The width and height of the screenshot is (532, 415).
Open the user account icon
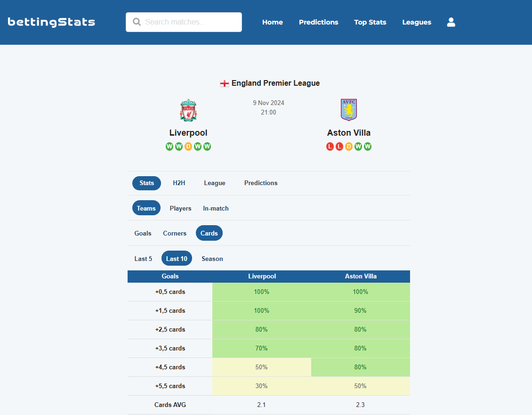pyautogui.click(x=451, y=22)
